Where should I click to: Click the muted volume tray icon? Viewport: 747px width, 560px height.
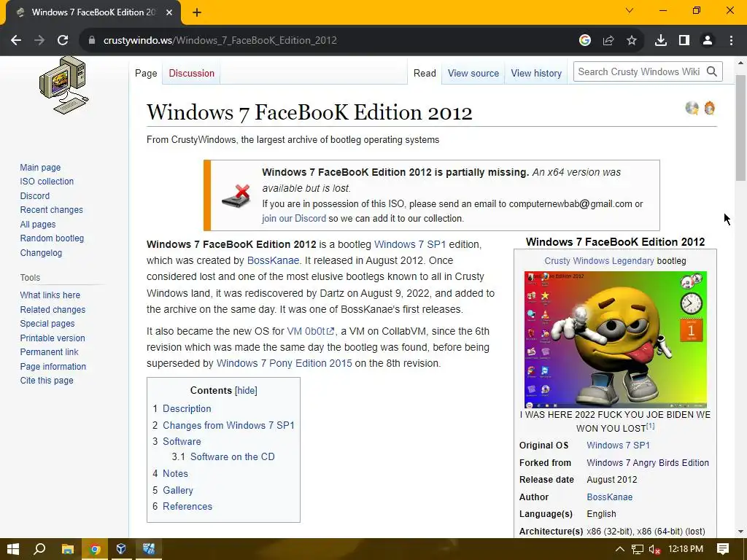pos(654,550)
